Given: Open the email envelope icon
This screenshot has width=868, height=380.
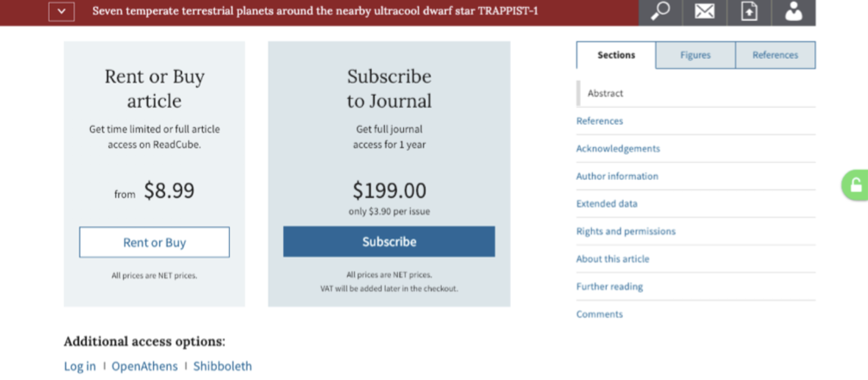Looking at the screenshot, I should (704, 12).
